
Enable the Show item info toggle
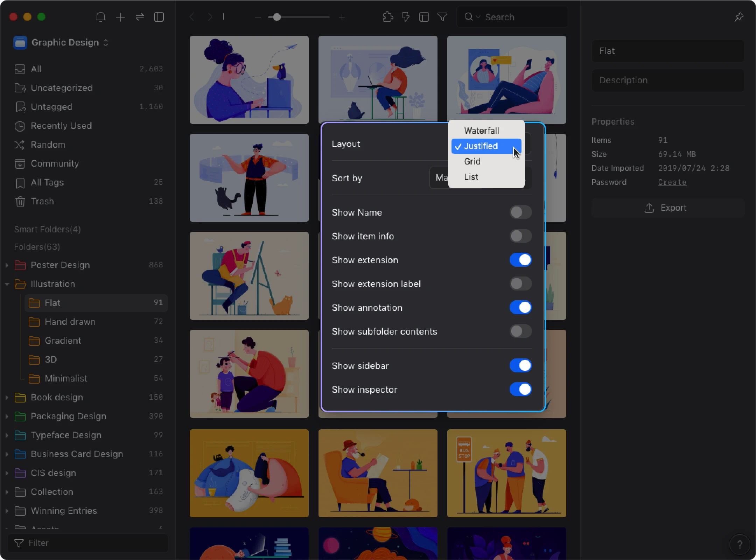pyautogui.click(x=520, y=236)
